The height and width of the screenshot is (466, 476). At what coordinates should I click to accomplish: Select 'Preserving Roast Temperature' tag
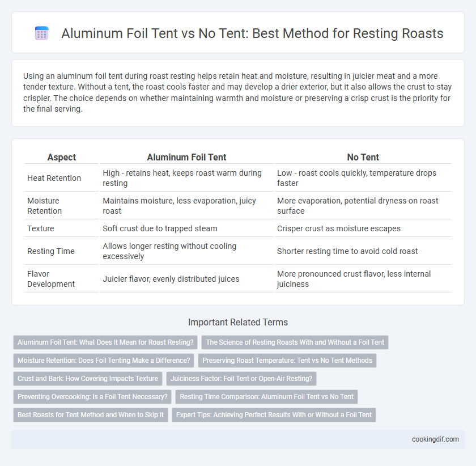click(x=287, y=361)
